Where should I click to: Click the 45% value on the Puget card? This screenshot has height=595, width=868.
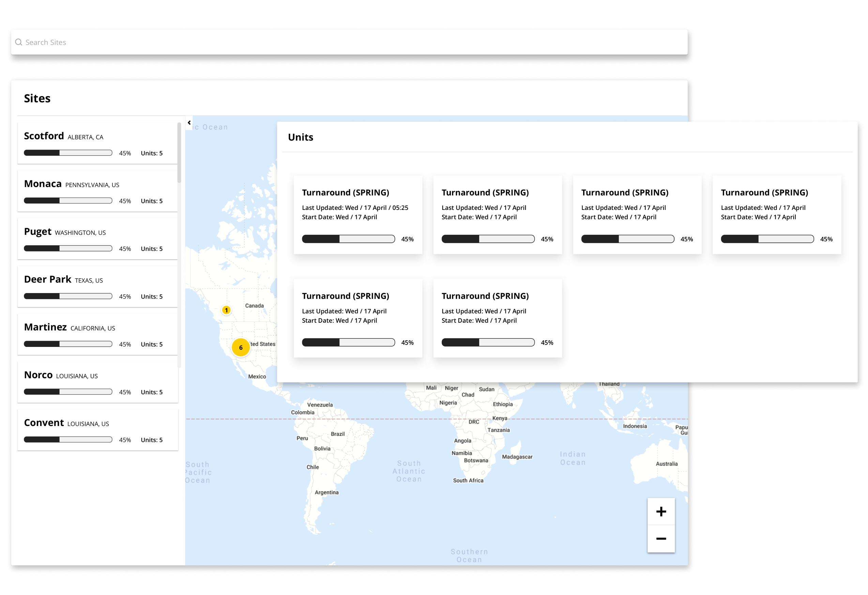pyautogui.click(x=125, y=249)
